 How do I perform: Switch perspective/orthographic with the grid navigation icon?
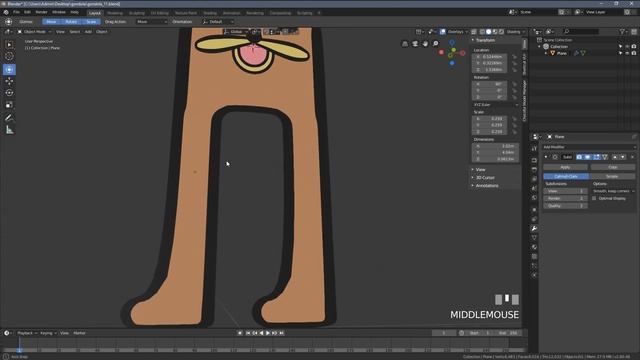pyautogui.click(x=405, y=44)
